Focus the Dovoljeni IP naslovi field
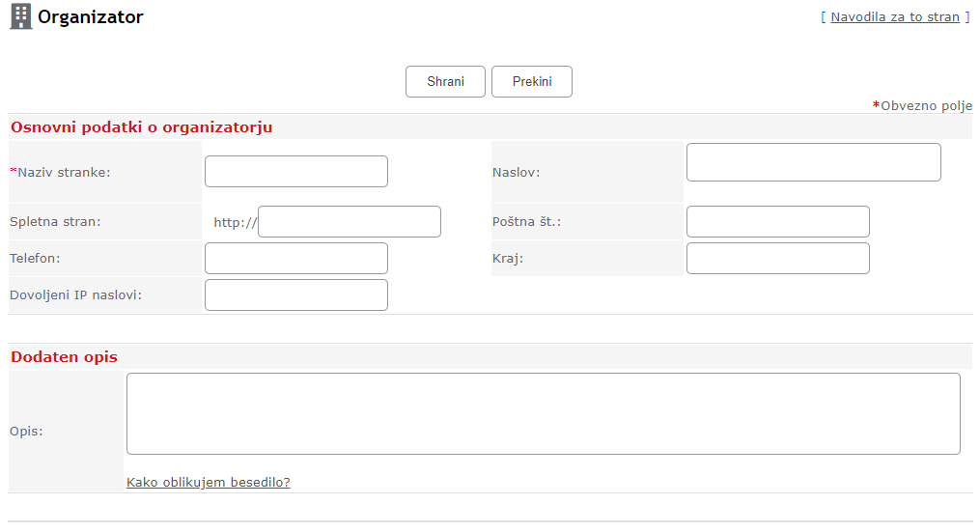Screen dimensions: 980x532 [296, 295]
